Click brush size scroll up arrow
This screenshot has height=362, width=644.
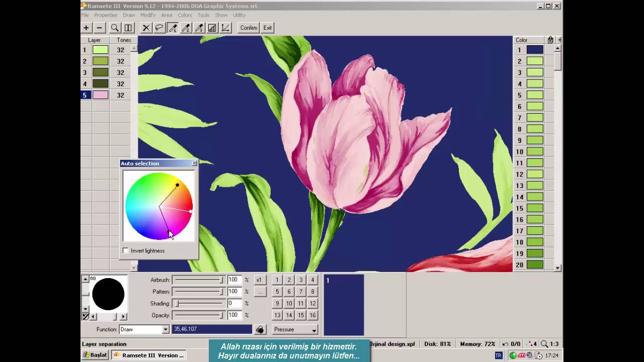[85, 279]
